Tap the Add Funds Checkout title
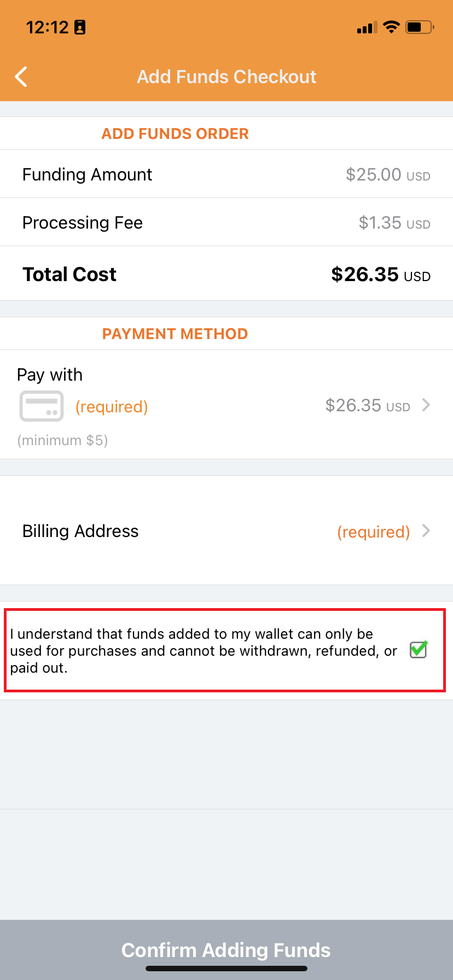Screen dimensions: 453x980 226,77
